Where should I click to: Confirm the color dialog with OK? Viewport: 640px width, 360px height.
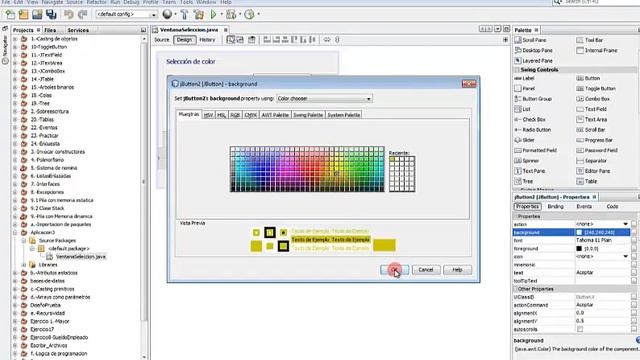click(394, 270)
